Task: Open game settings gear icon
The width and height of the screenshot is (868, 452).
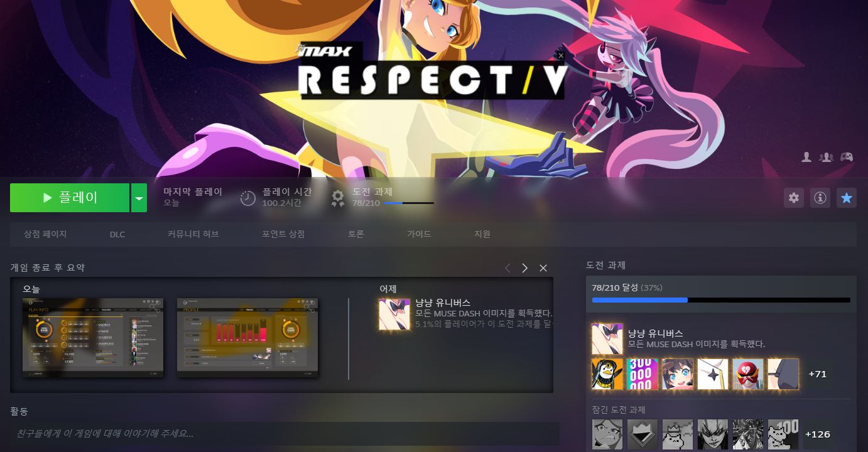Action: [794, 198]
